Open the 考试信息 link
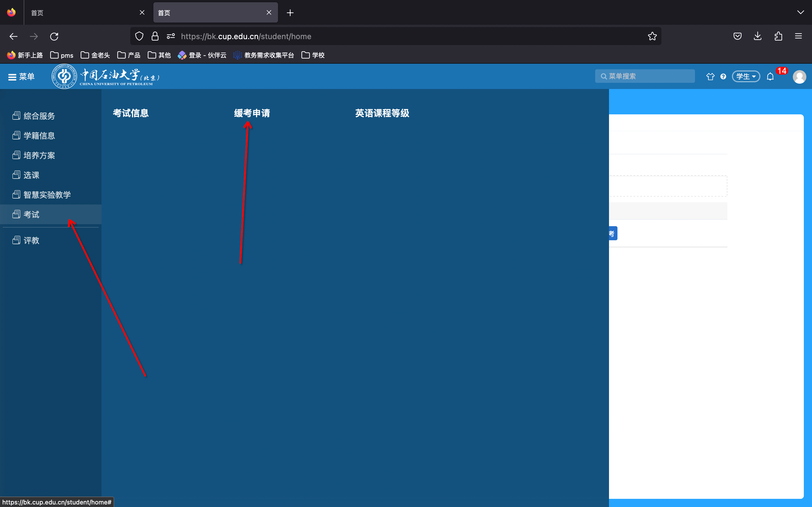Viewport: 812px width, 507px height. pos(131,113)
